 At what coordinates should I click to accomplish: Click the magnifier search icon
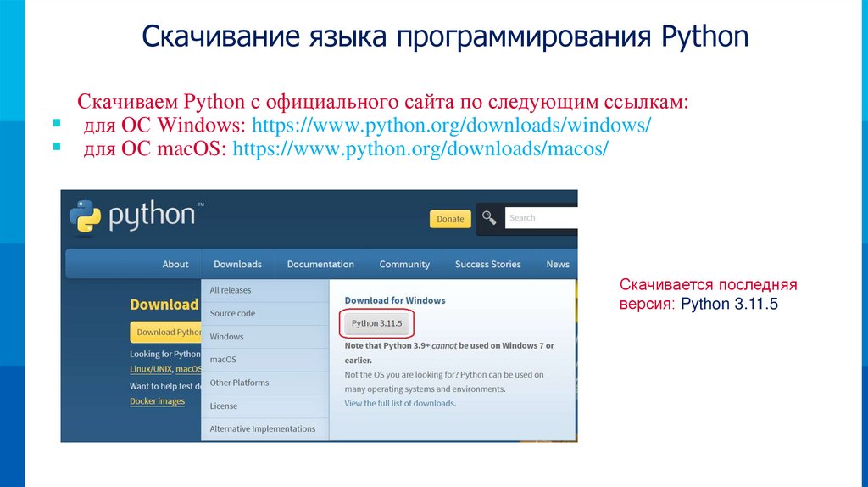pyautogui.click(x=489, y=218)
